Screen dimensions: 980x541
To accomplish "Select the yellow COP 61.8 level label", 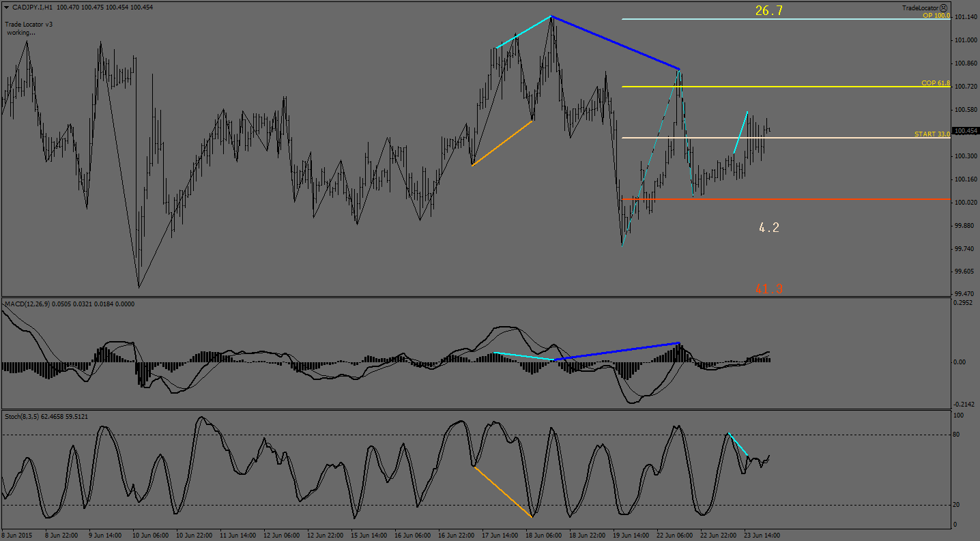I will (x=935, y=83).
